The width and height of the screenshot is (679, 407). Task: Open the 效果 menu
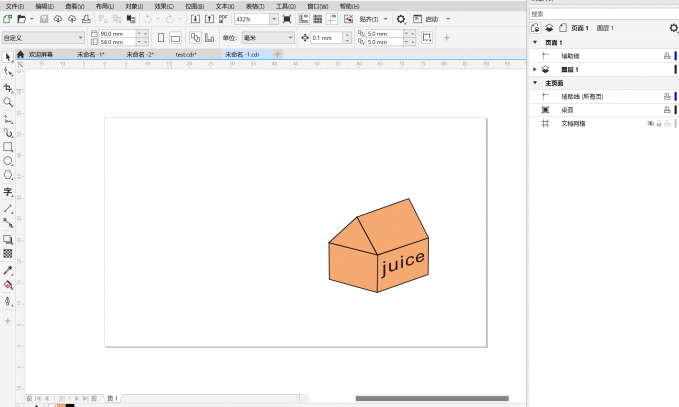pos(164,6)
